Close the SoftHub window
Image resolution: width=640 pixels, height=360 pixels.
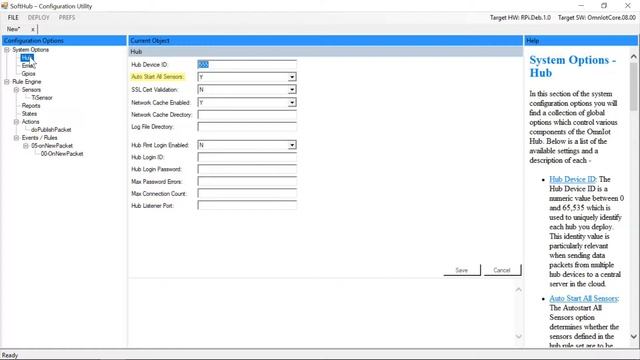pyautogui.click(x=628, y=6)
